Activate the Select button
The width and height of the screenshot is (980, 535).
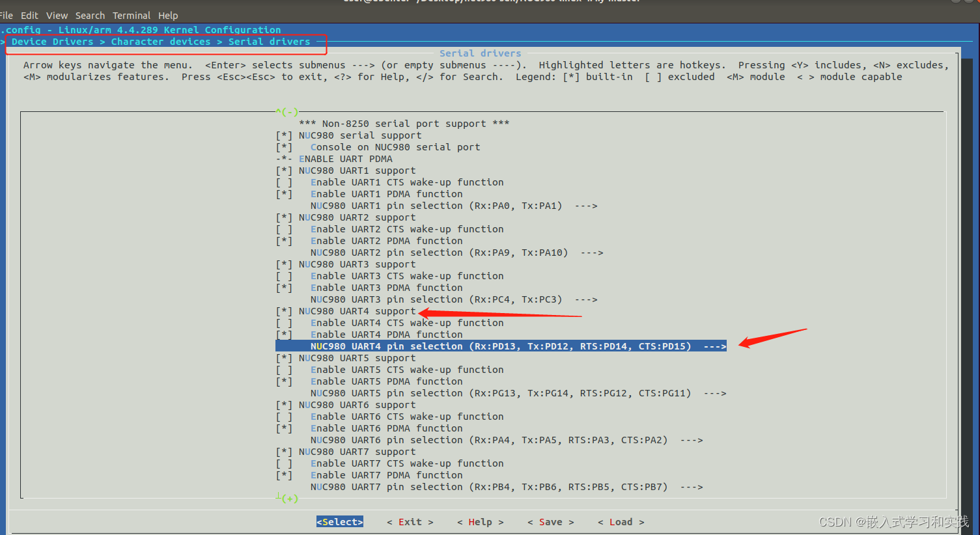click(x=340, y=522)
